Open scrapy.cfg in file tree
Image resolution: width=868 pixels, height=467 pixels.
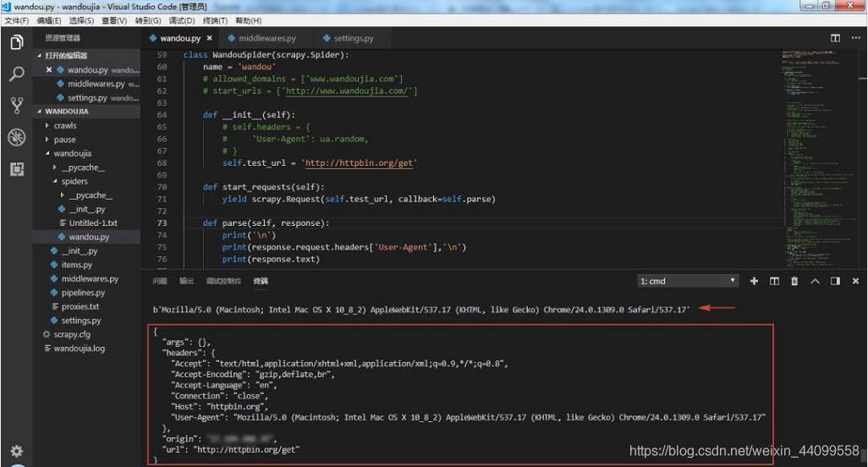(x=86, y=334)
